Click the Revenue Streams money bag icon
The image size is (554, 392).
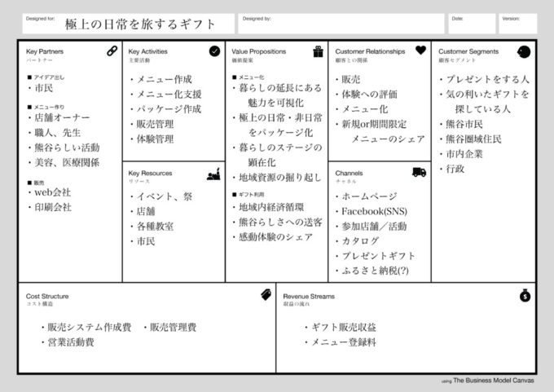pos(525,295)
